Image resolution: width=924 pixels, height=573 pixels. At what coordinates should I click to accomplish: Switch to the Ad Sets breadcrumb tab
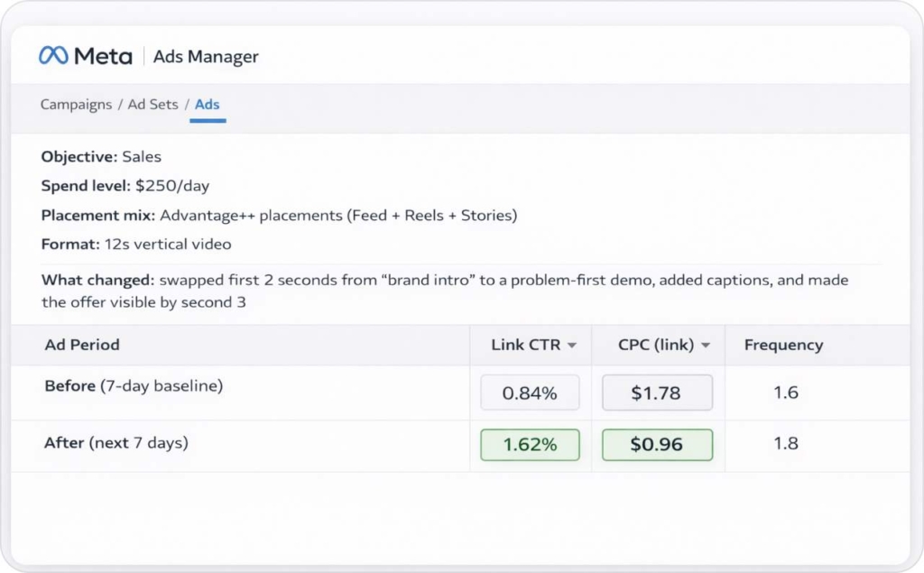(152, 105)
